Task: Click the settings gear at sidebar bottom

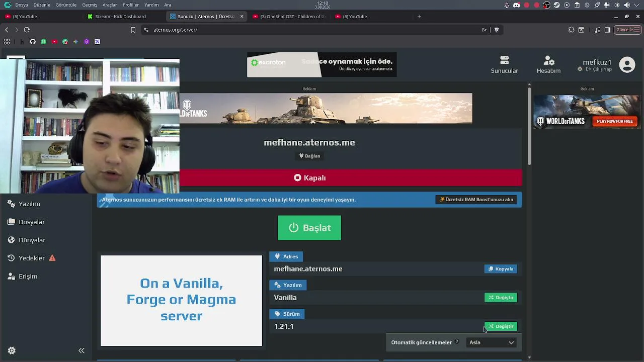Action: click(x=12, y=350)
